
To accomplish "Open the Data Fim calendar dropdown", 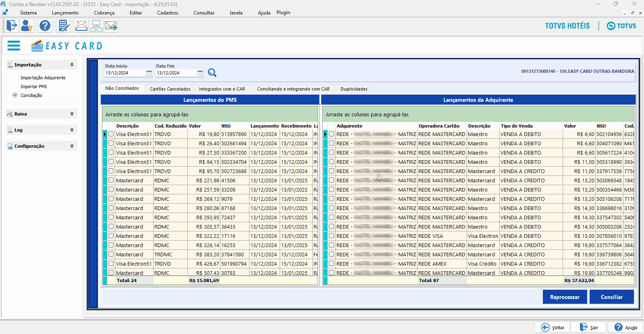I will point(200,73).
